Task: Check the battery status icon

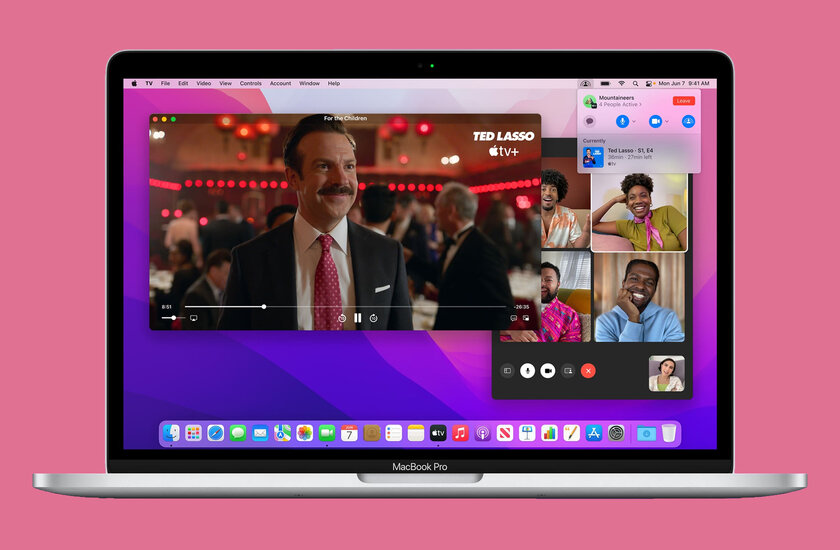Action: (605, 84)
